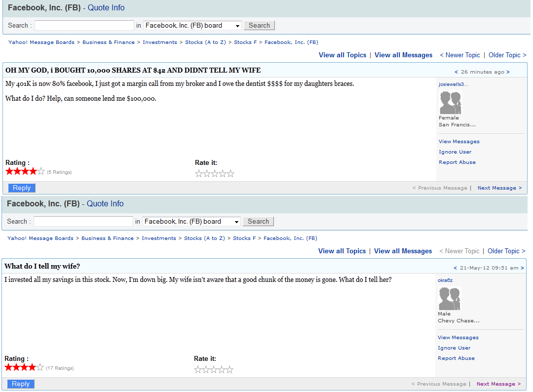Give fifth star rating on okra6z post
This screenshot has width=533, height=392.
coord(230,370)
